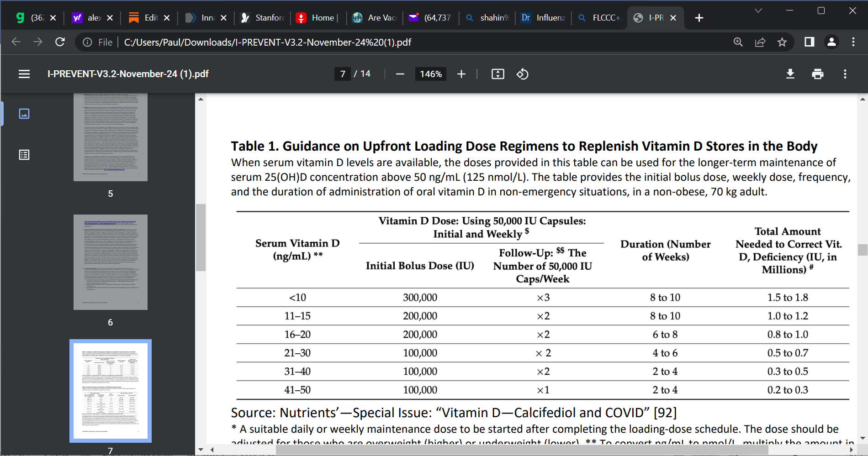Show page thumbnails view in sidebar
The width and height of the screenshot is (868, 456).
tap(24, 114)
